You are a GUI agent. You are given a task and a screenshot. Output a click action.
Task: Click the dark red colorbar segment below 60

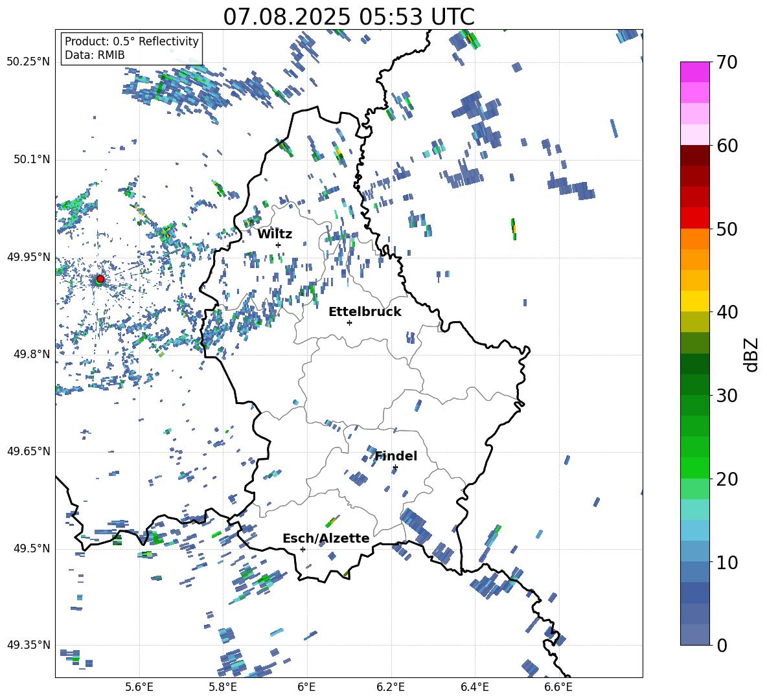click(694, 155)
